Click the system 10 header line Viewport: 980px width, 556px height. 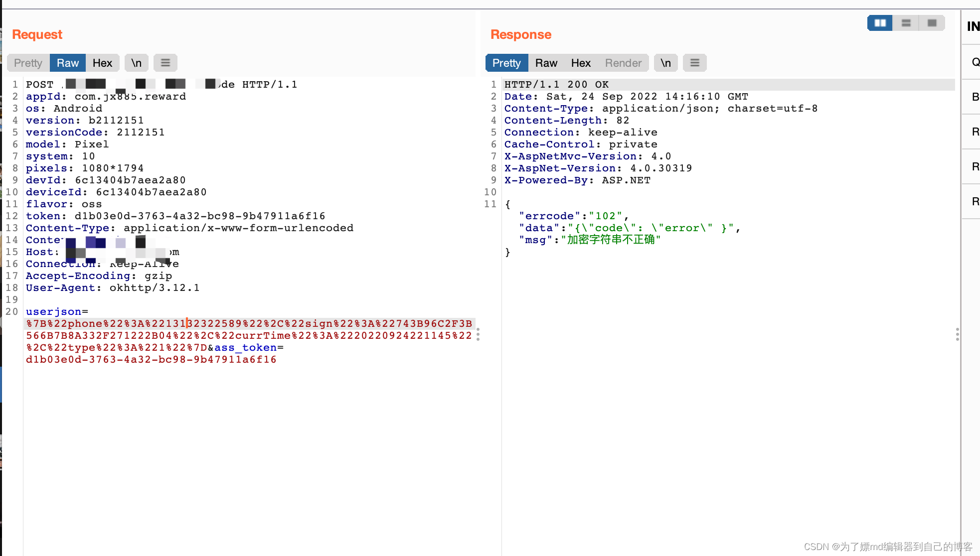point(60,156)
